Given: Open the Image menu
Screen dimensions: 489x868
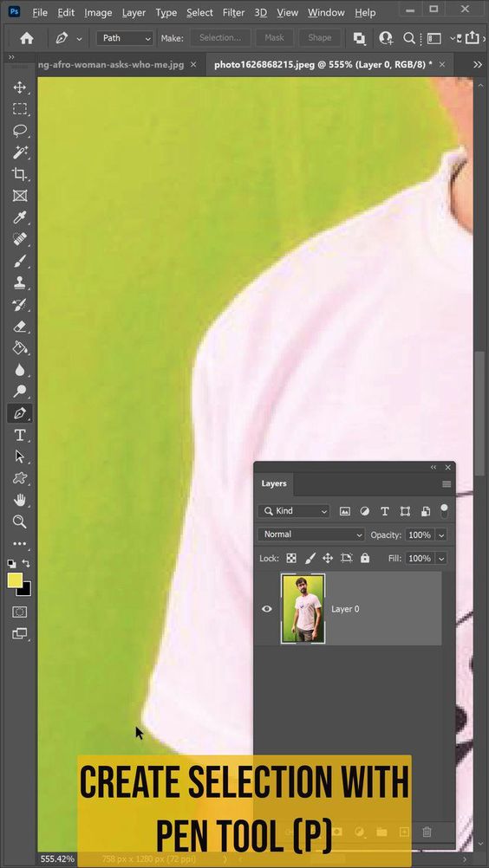Looking at the screenshot, I should pos(98,12).
